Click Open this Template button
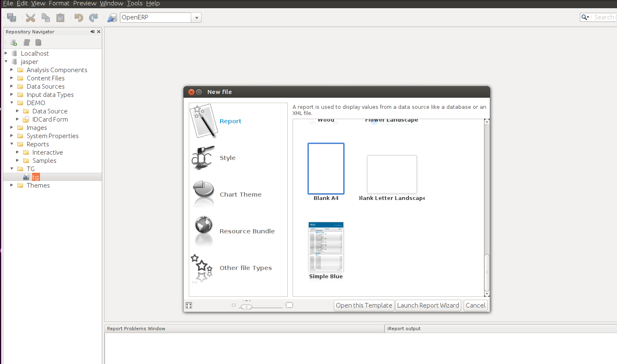617x364 pixels. point(364,305)
